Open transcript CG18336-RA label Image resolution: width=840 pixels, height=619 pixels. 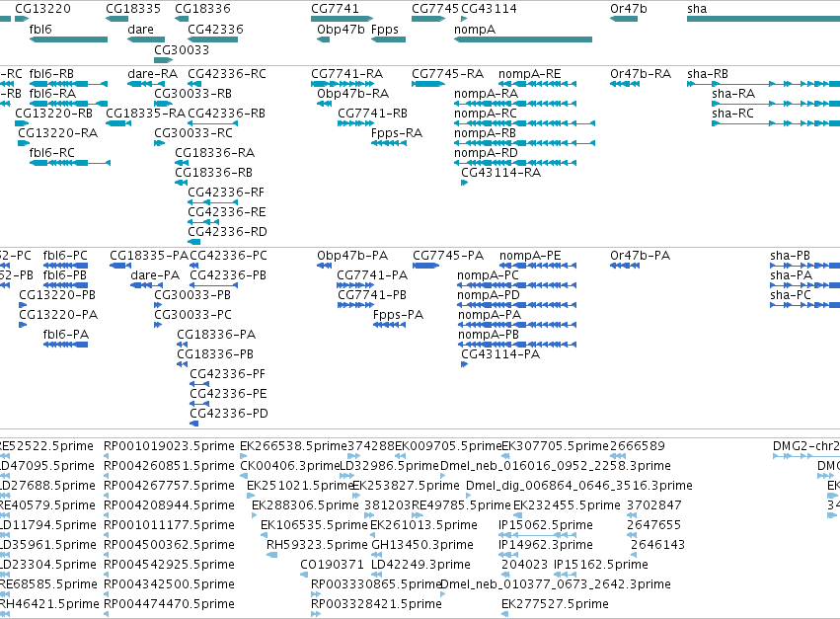pos(214,153)
